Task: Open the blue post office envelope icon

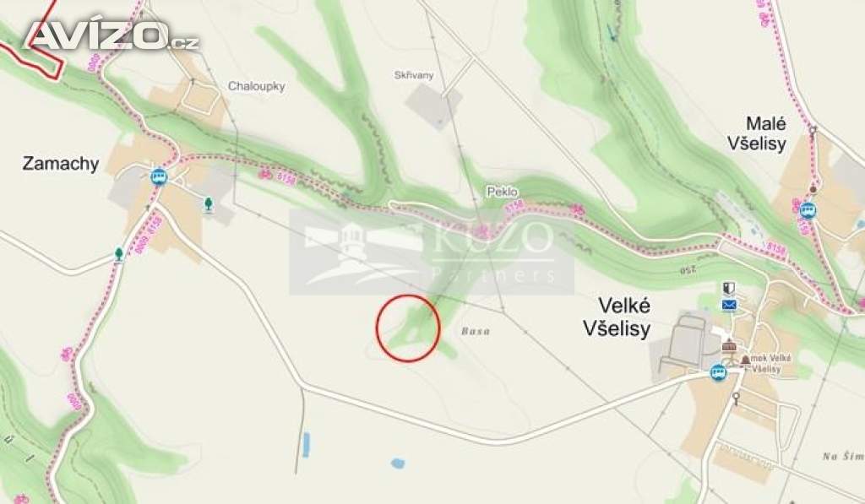Action: (729, 305)
